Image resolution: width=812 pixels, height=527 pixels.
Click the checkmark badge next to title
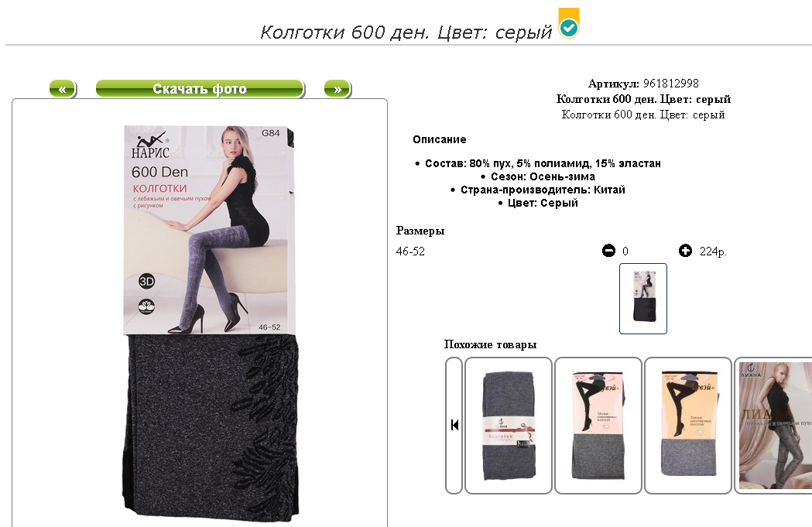(569, 24)
